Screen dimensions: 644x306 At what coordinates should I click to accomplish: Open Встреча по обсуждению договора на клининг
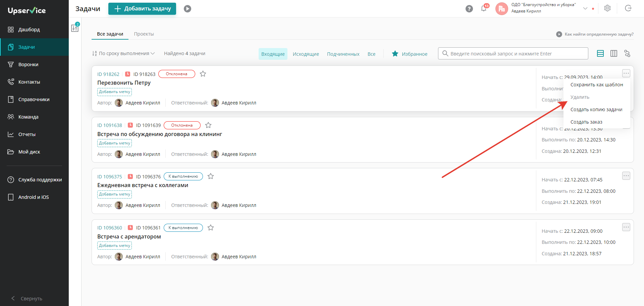(160, 134)
